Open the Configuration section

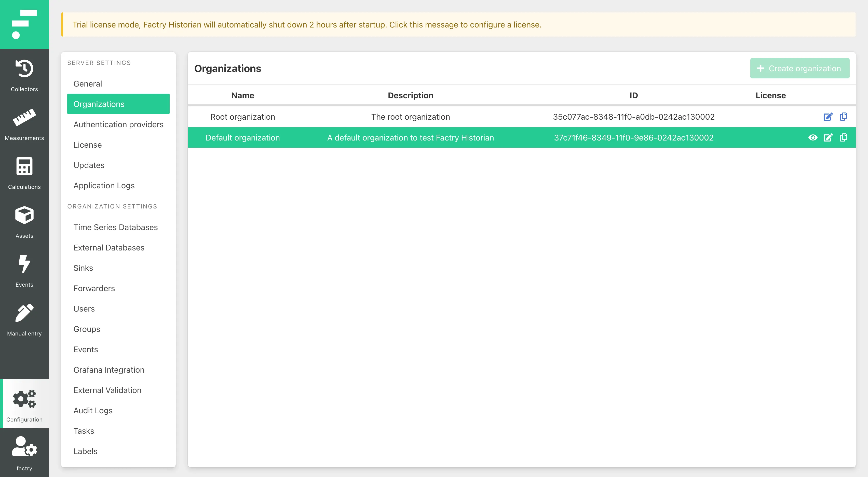(24, 403)
